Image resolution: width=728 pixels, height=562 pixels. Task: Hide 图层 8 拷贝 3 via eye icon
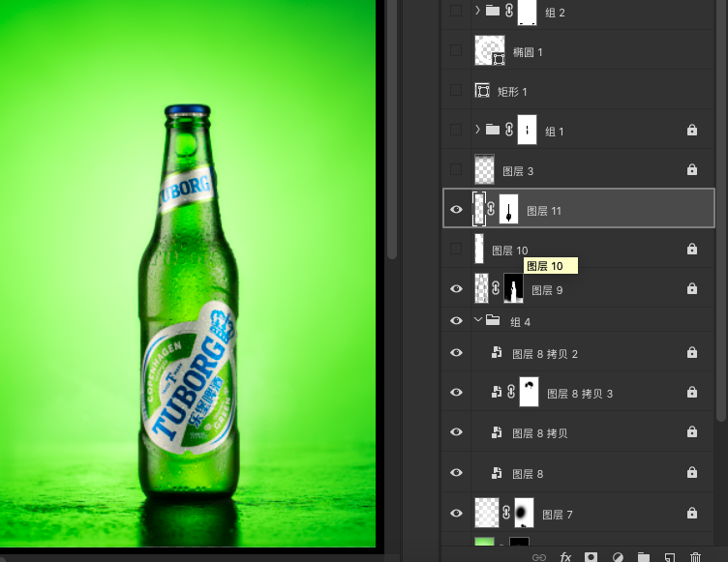pyautogui.click(x=456, y=392)
